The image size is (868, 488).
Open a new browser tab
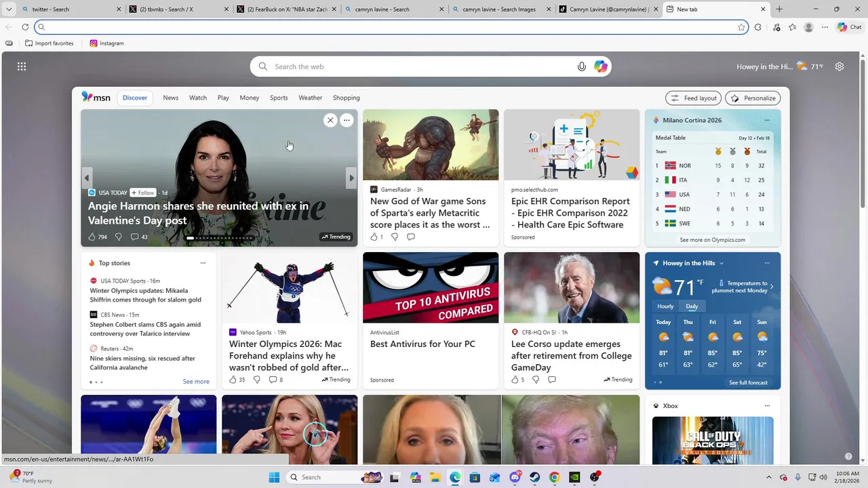[779, 9]
